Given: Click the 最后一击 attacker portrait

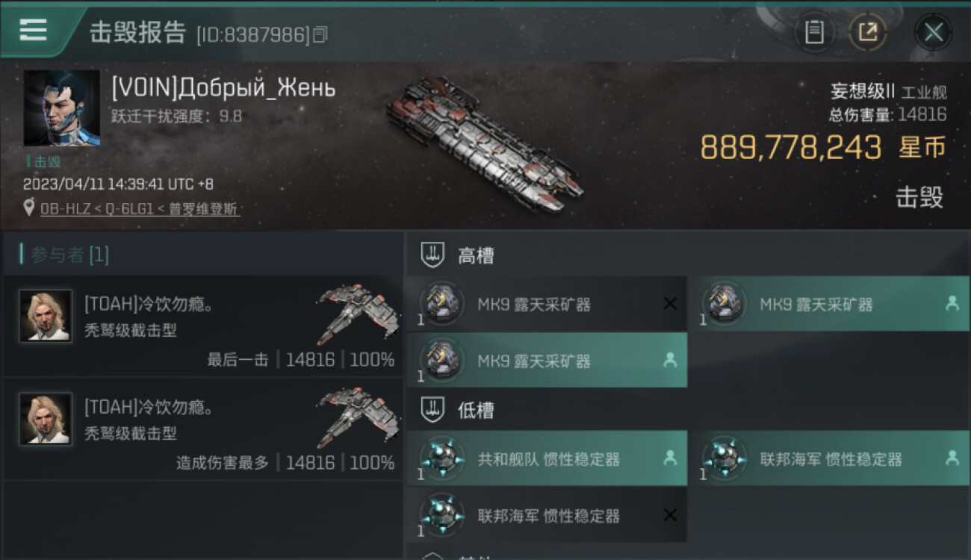Looking at the screenshot, I should point(46,316).
